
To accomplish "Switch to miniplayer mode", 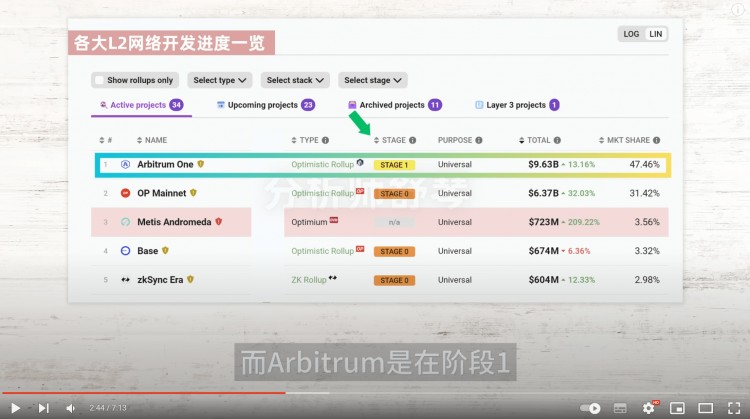I will point(677,408).
